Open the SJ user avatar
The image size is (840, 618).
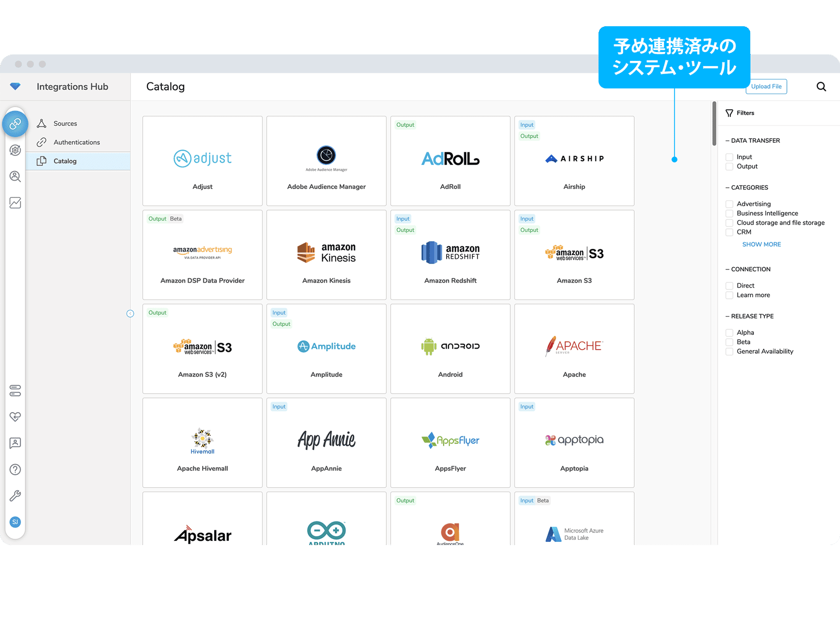point(15,522)
